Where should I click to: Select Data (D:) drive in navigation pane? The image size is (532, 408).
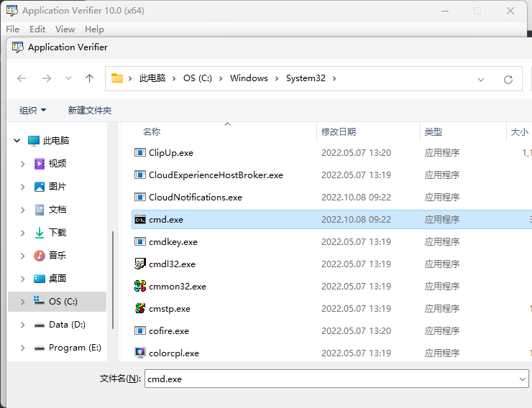click(x=67, y=325)
